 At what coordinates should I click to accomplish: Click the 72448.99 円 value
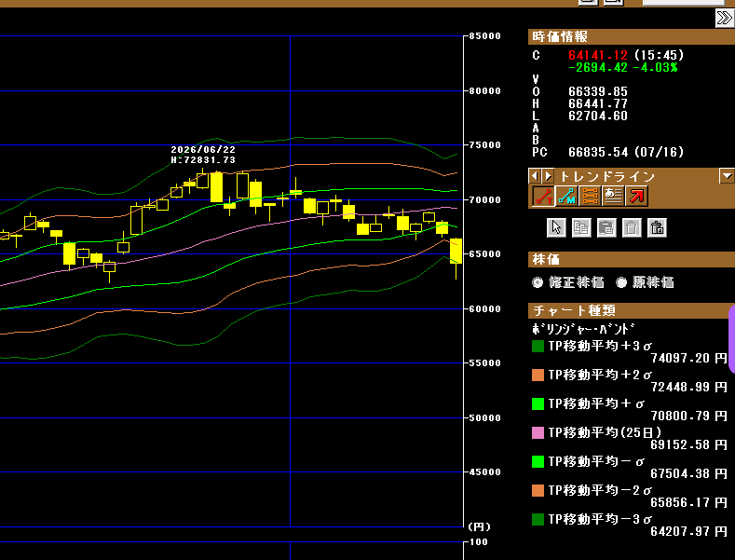pos(689,387)
